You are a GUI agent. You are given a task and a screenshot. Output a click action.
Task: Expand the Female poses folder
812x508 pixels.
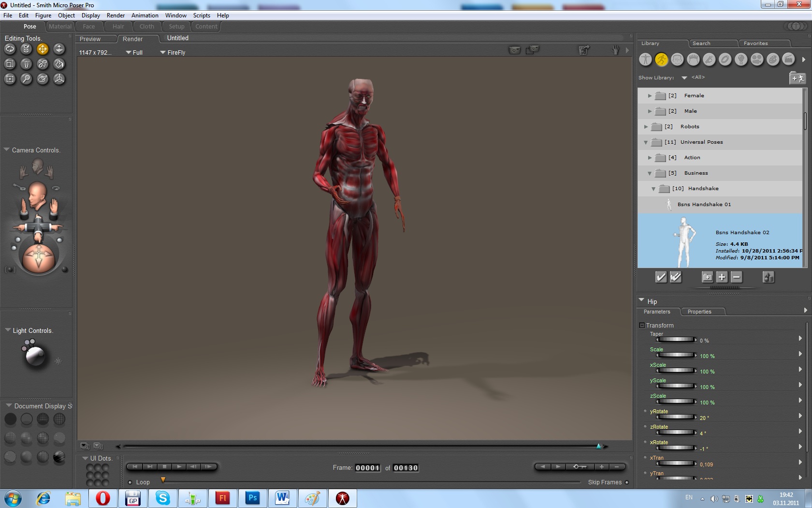[650, 96]
